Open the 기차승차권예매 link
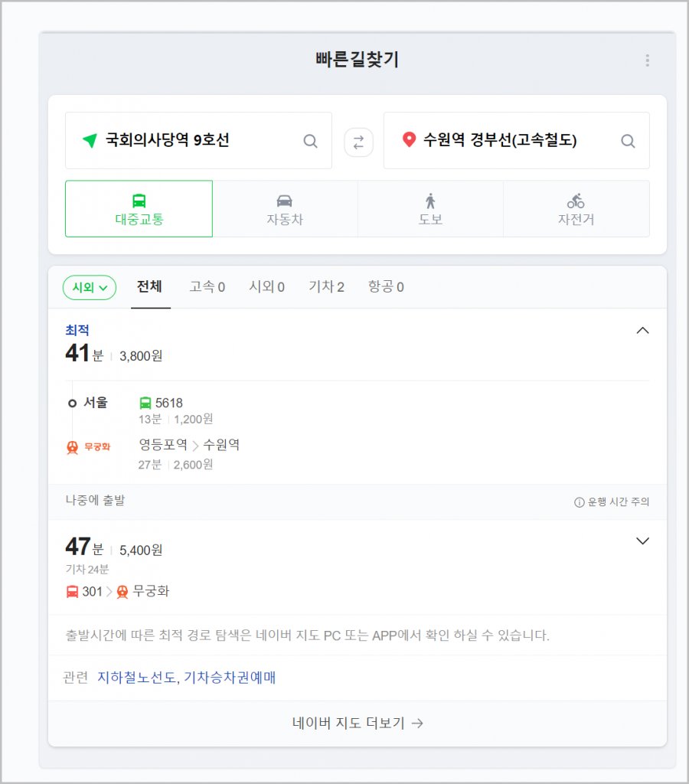Image resolution: width=689 pixels, height=784 pixels. 230,678
